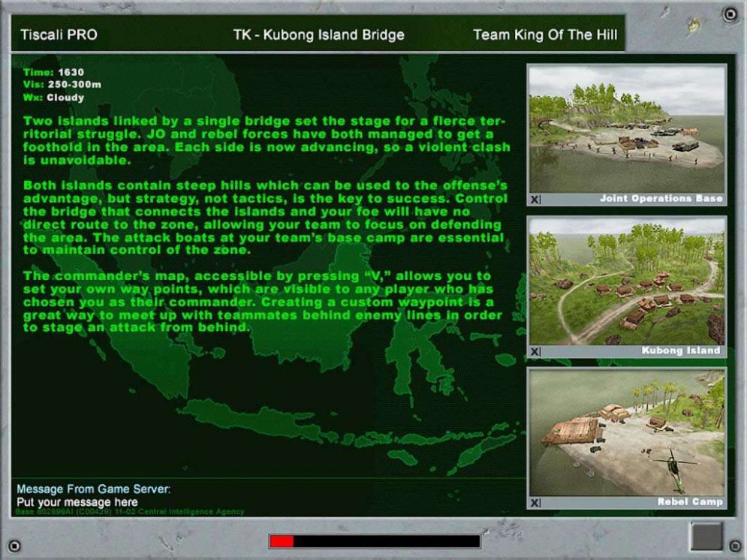Click the 'Joint Operations Base' caption
747x560 pixels.
(x=661, y=199)
